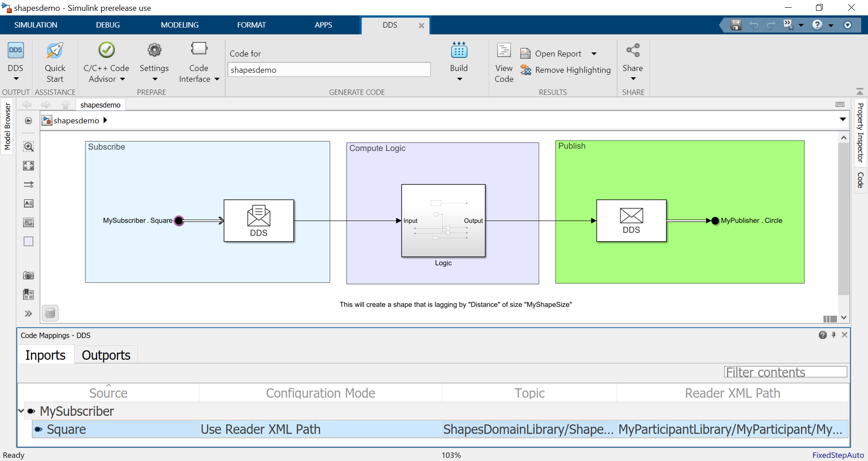Expand the Code Interface dropdown arrow
This screenshot has height=461, width=868.
point(217,79)
